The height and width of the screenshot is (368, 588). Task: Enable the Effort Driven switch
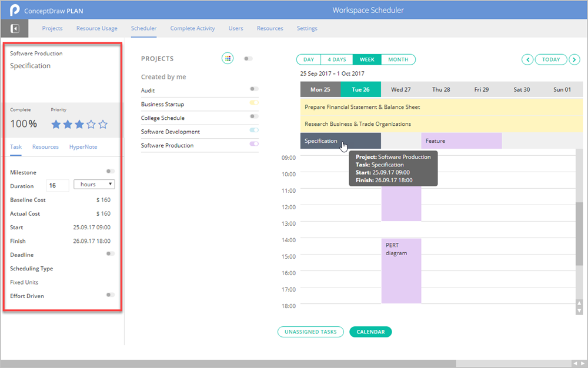[x=109, y=296]
